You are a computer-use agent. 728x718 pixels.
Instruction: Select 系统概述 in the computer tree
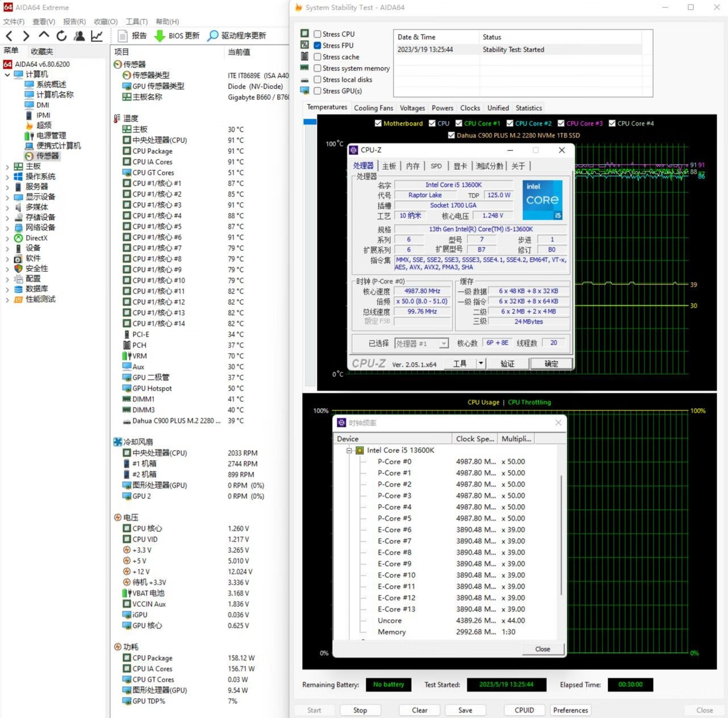pos(51,84)
